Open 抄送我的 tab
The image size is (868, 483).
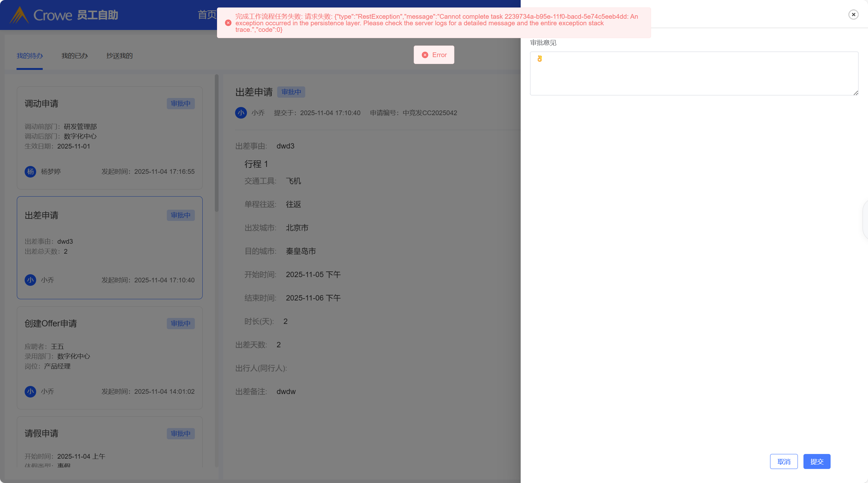coord(119,56)
